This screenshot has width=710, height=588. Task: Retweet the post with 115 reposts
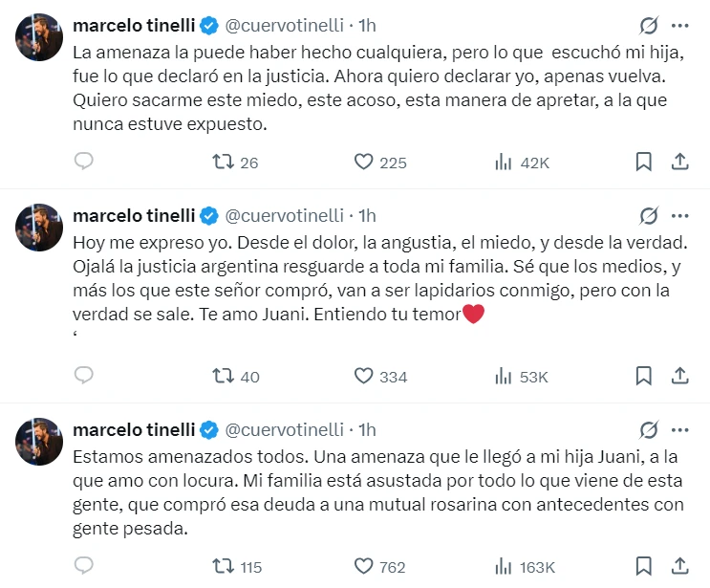(222, 566)
